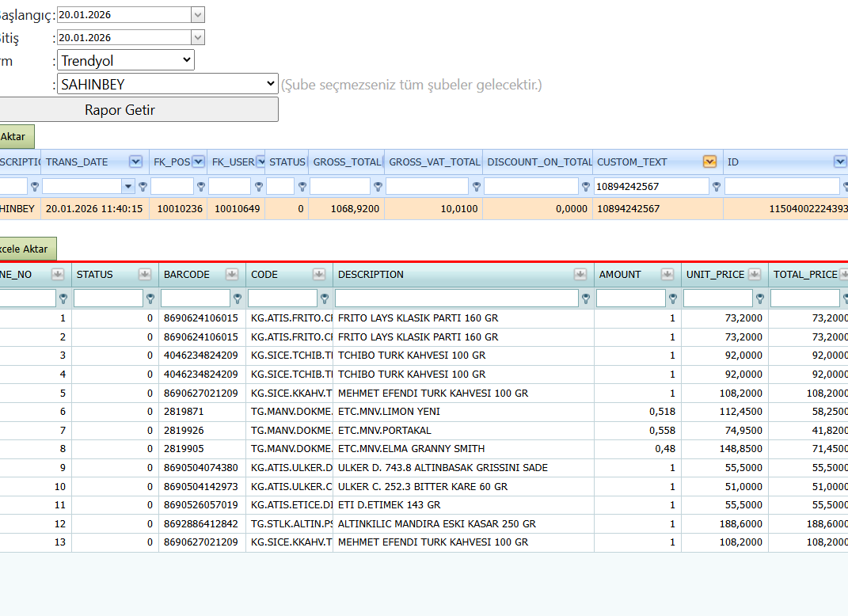
Task: Click the filter funnel icon for GROSS_TOTAL
Action: coord(378,187)
